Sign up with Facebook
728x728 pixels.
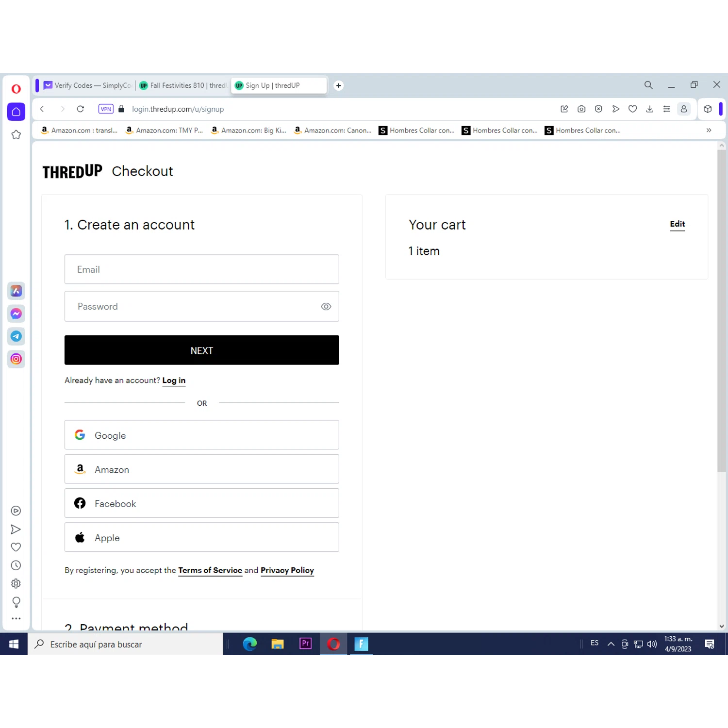[x=202, y=503]
